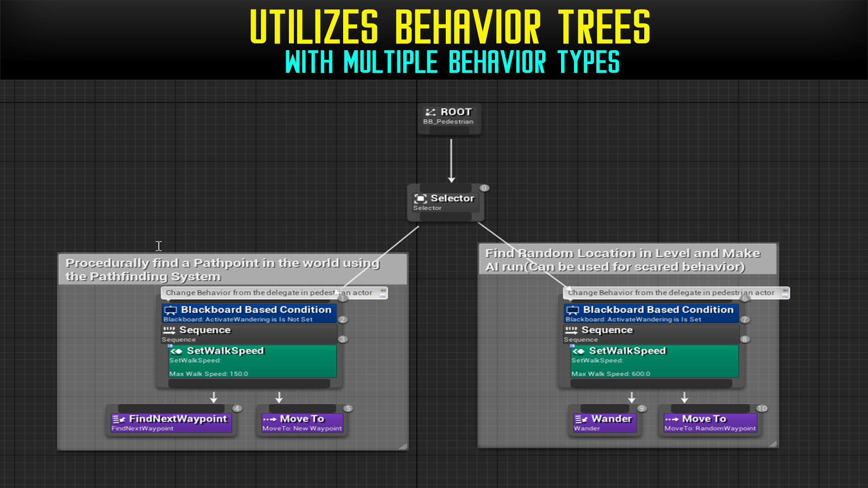868x488 pixels.
Task: Toggle pin on comment bubble above 'Is Set' decorator
Action: coord(785,291)
